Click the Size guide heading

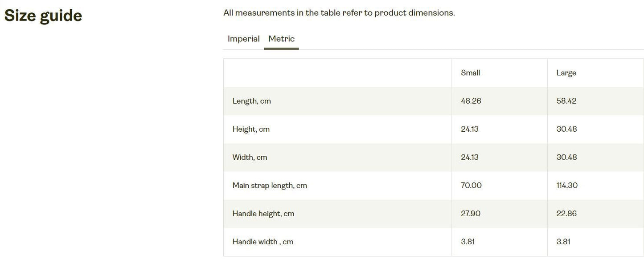pos(43,16)
